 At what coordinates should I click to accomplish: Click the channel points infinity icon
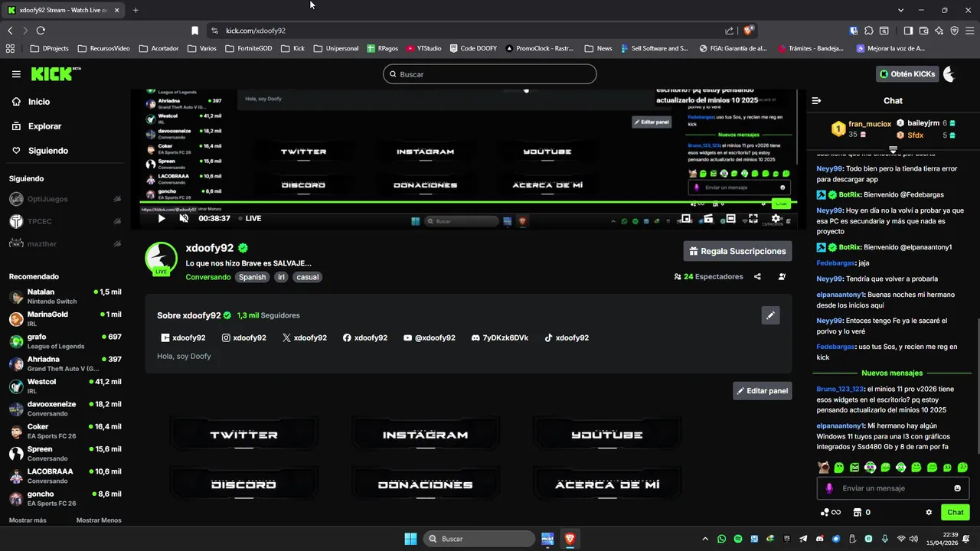tap(831, 512)
